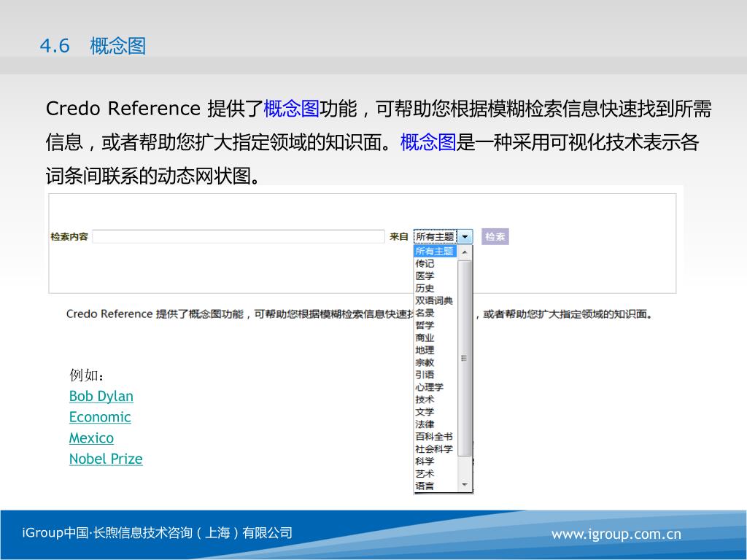
Task: Open the Nobel Prize example link
Action: pos(106,459)
